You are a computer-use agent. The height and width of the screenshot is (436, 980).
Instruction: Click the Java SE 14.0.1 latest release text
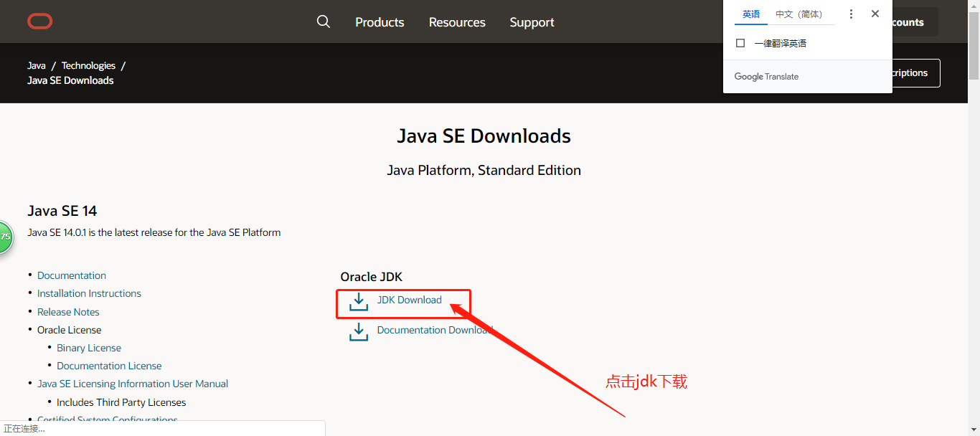(x=154, y=232)
